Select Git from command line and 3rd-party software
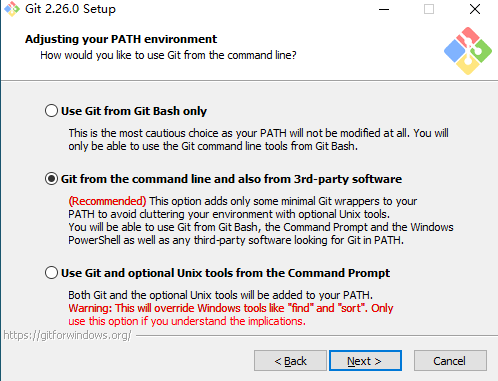The width and height of the screenshot is (498, 381). (x=51, y=179)
